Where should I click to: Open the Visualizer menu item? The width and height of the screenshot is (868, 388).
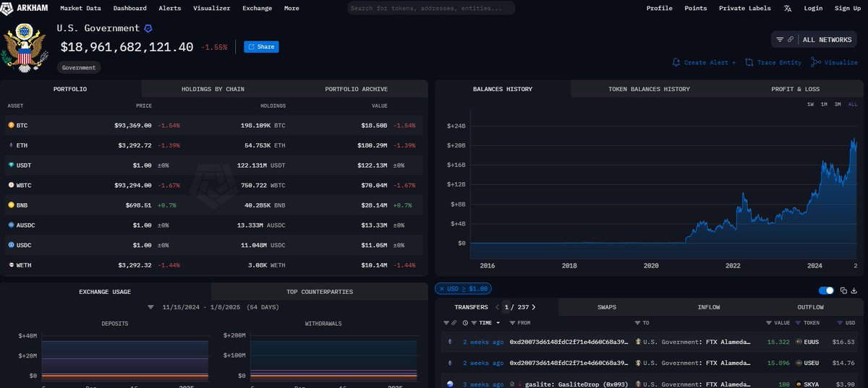click(211, 9)
